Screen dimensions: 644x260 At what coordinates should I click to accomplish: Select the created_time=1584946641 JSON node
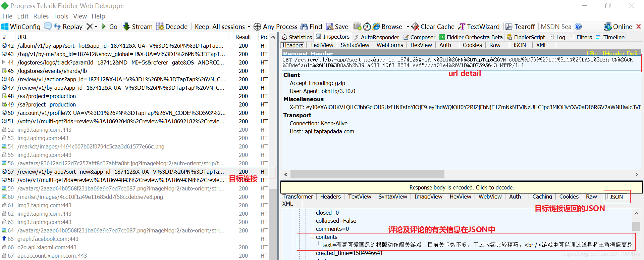[349, 253]
